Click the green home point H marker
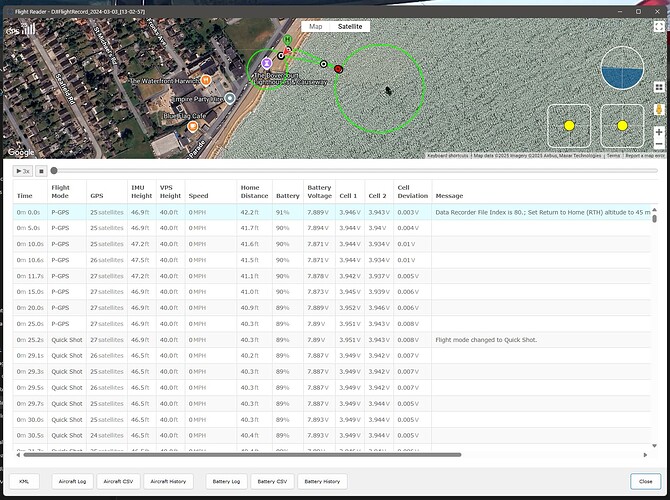Image resolution: width=670 pixels, height=500 pixels. (x=288, y=39)
